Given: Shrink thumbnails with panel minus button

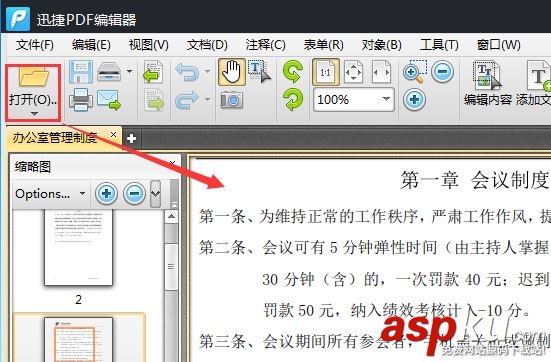Looking at the screenshot, I should [134, 193].
